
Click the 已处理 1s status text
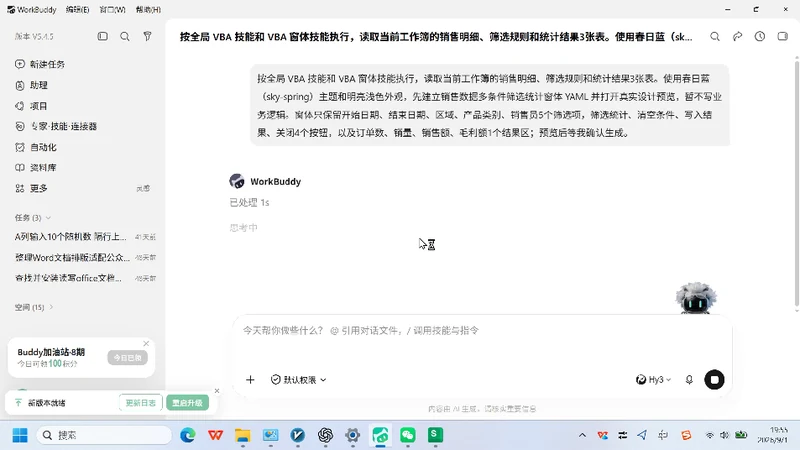coord(249,203)
